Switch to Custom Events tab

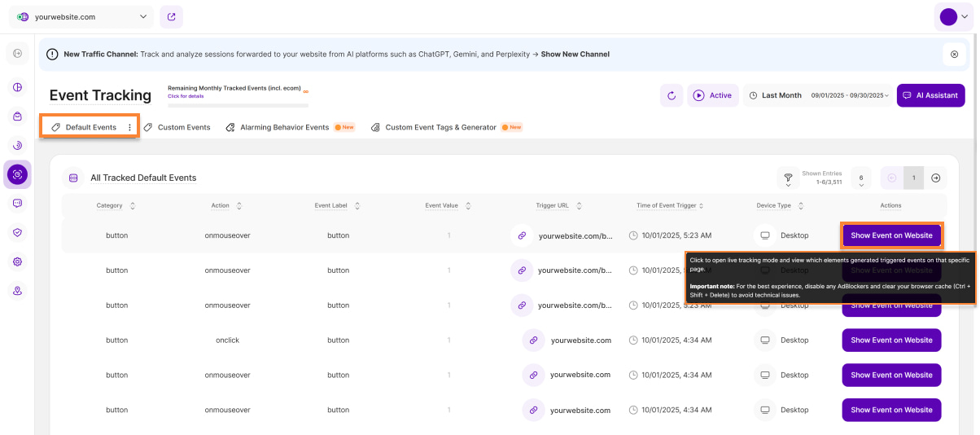(177, 127)
